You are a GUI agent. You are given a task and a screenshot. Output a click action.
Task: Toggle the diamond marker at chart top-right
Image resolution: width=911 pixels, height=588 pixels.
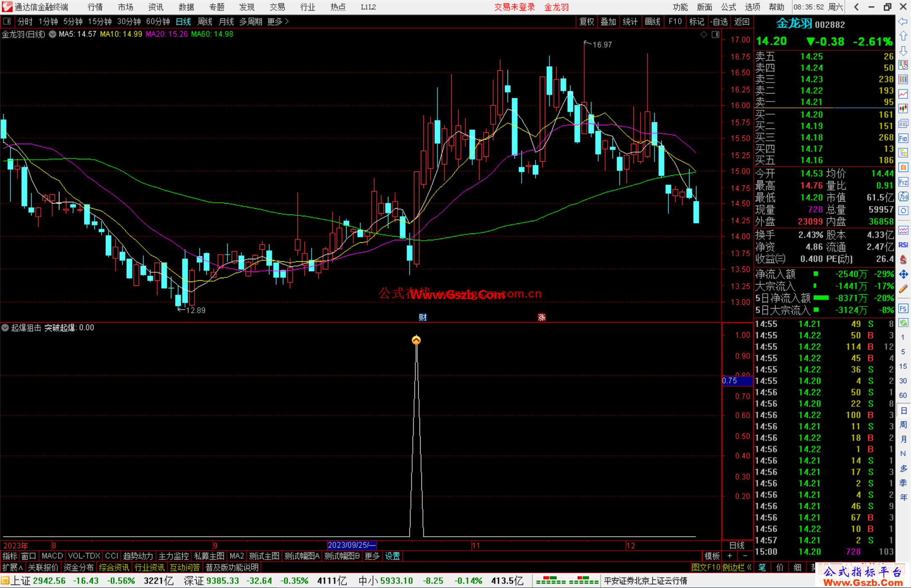(x=703, y=35)
